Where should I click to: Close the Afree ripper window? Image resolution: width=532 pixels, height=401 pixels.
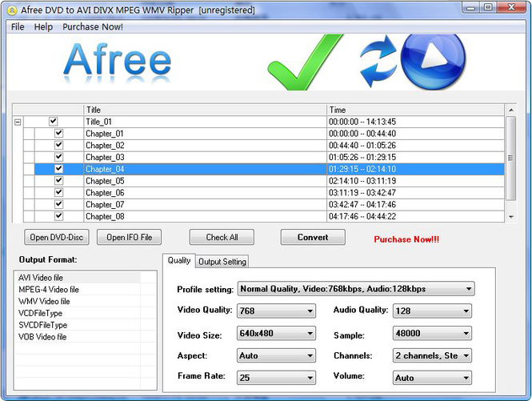512,8
